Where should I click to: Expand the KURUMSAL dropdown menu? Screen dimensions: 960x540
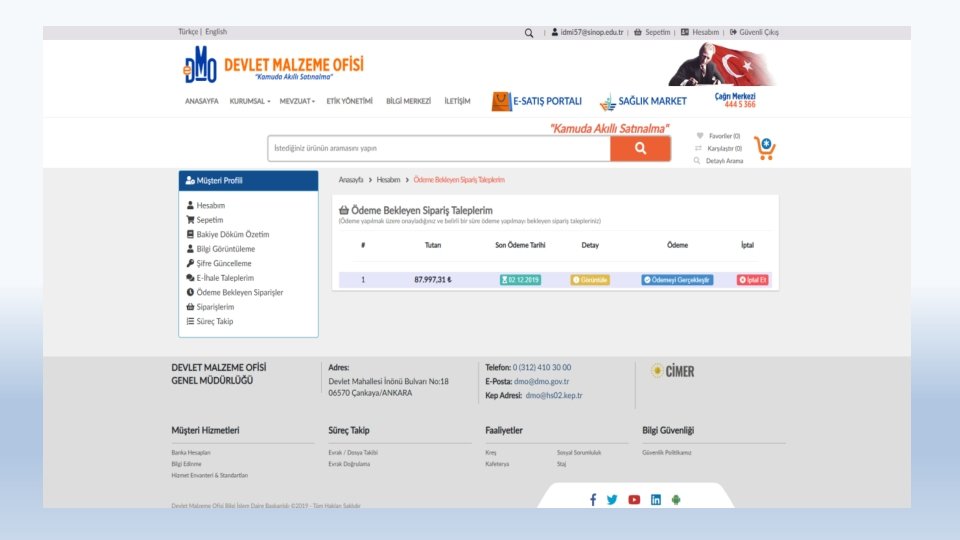[x=250, y=101]
